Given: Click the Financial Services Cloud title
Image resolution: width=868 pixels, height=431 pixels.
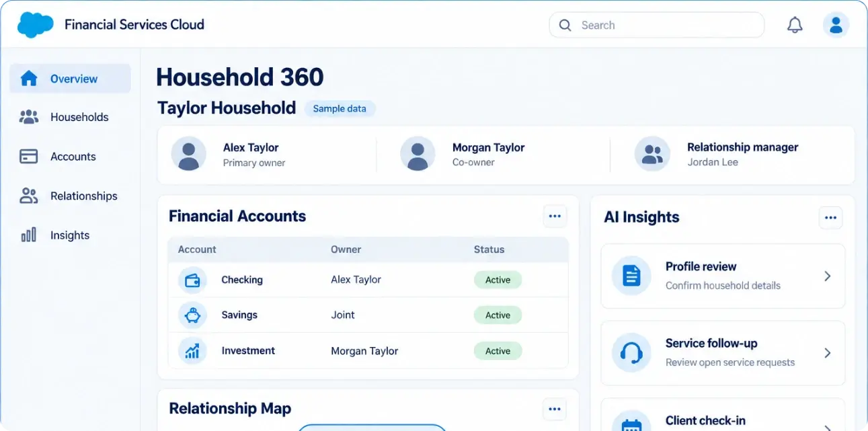Looking at the screenshot, I should coord(134,25).
